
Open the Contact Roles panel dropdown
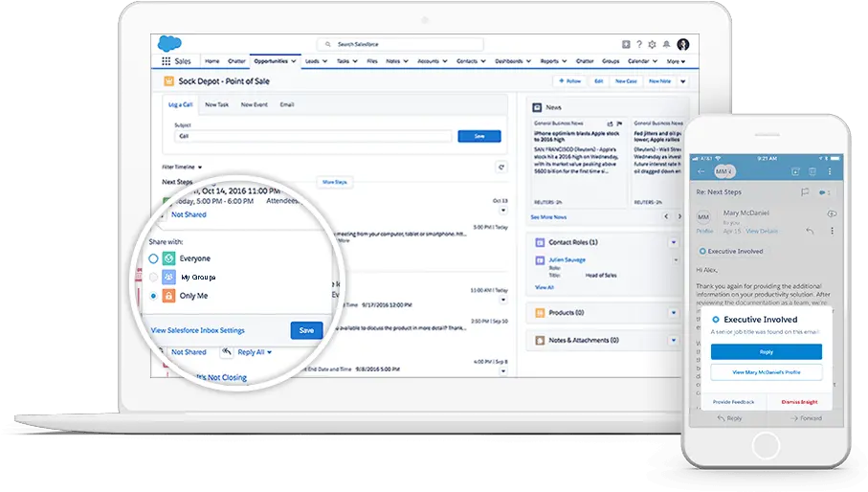pyautogui.click(x=674, y=242)
